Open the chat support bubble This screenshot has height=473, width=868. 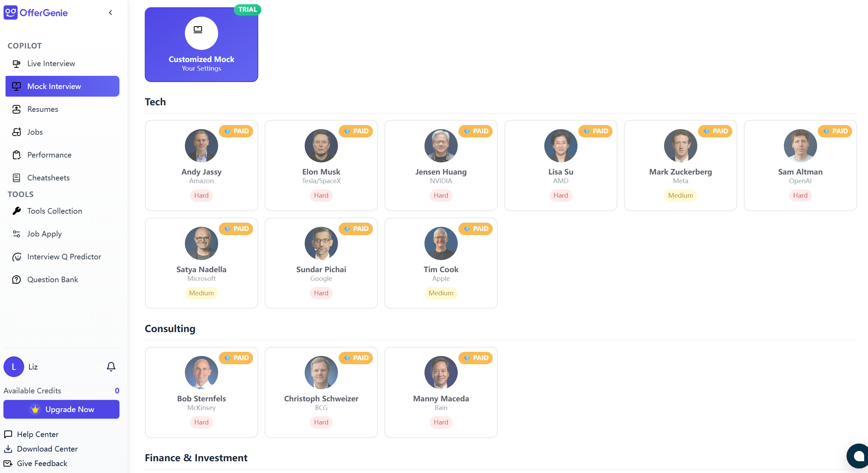[x=858, y=456]
